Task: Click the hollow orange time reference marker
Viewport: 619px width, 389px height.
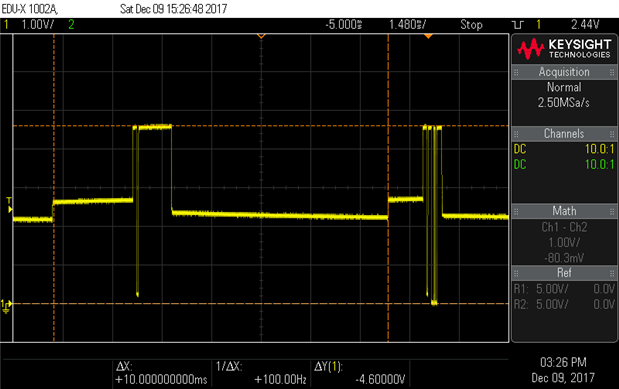Action: click(261, 36)
